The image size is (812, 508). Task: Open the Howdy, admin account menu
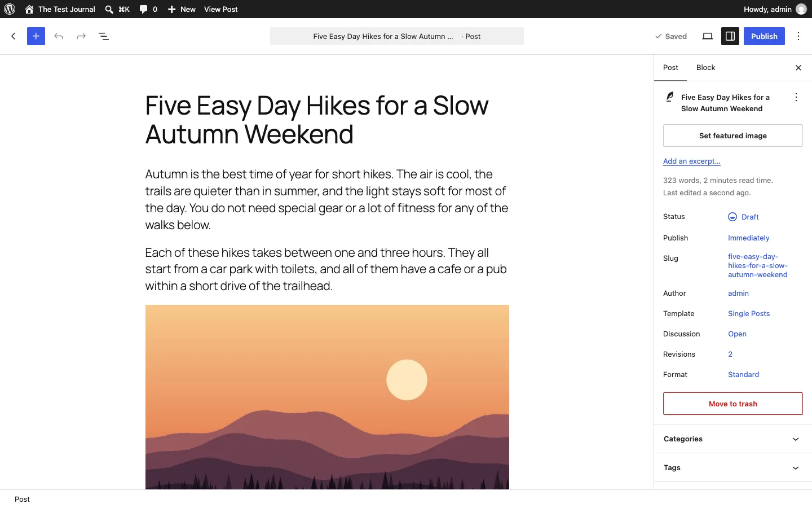[775, 9]
